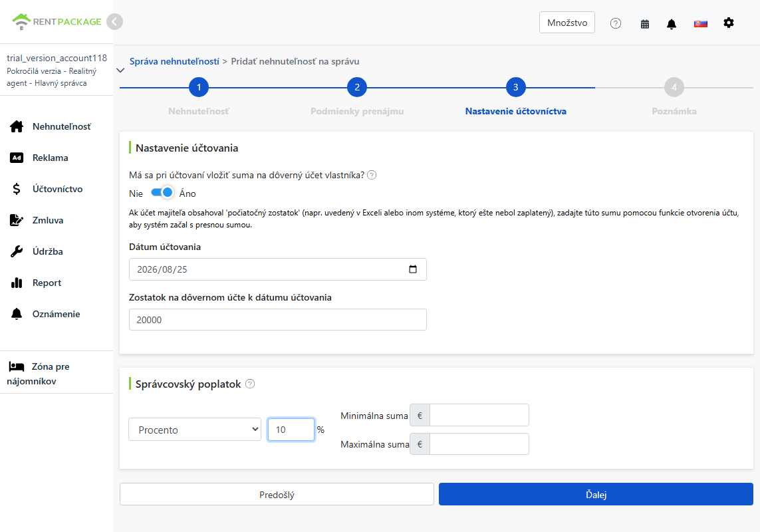Click the dollar icon beside Účtovníctvo

click(17, 189)
